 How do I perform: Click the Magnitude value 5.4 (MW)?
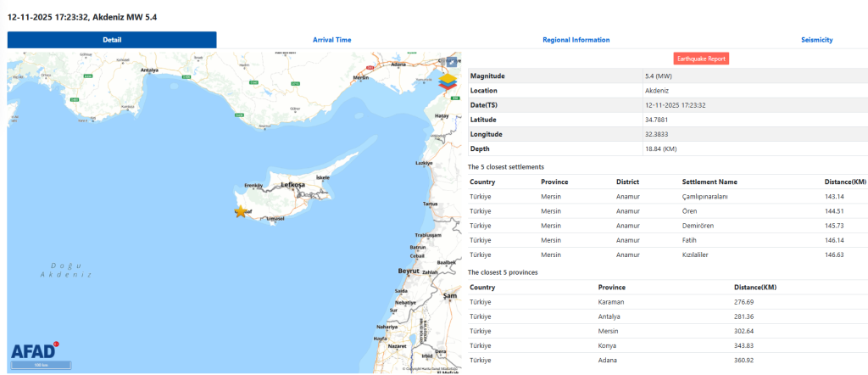tap(658, 76)
